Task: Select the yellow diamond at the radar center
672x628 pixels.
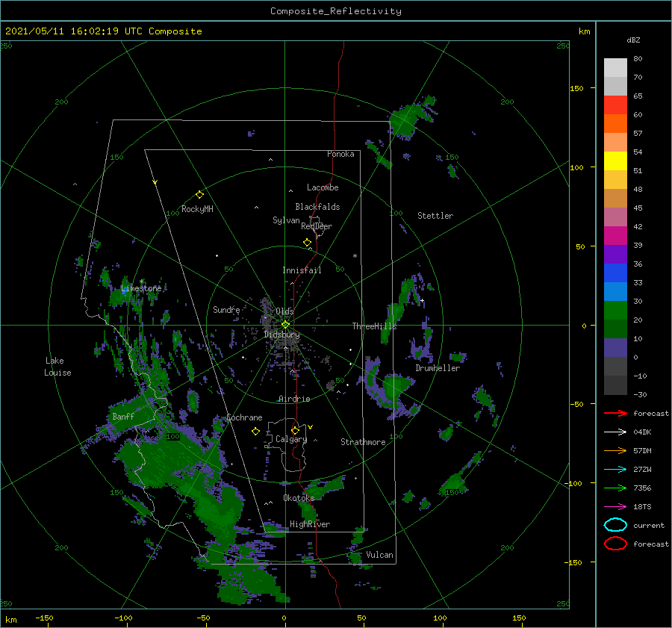Action: pyautogui.click(x=285, y=325)
